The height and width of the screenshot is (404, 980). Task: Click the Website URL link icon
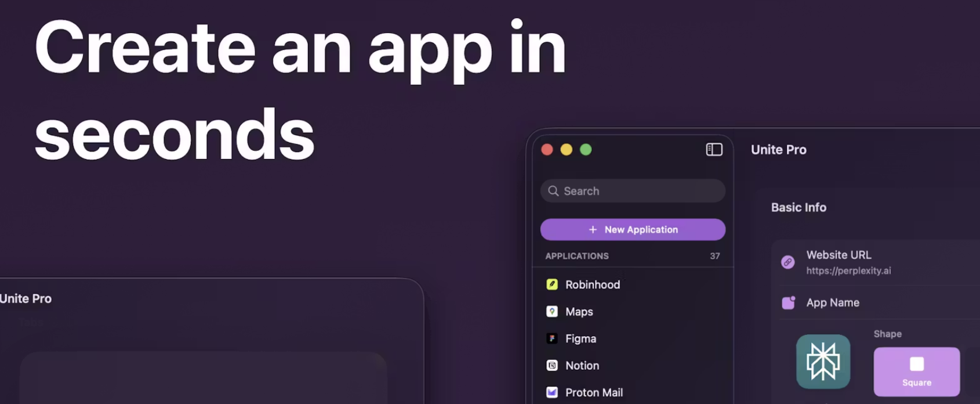(x=787, y=262)
